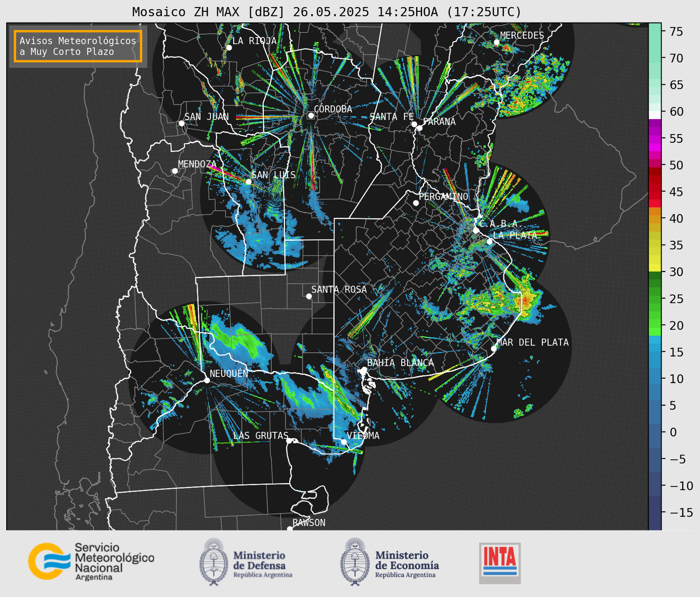Click the LA RIOJA city marker dot

(x=229, y=48)
